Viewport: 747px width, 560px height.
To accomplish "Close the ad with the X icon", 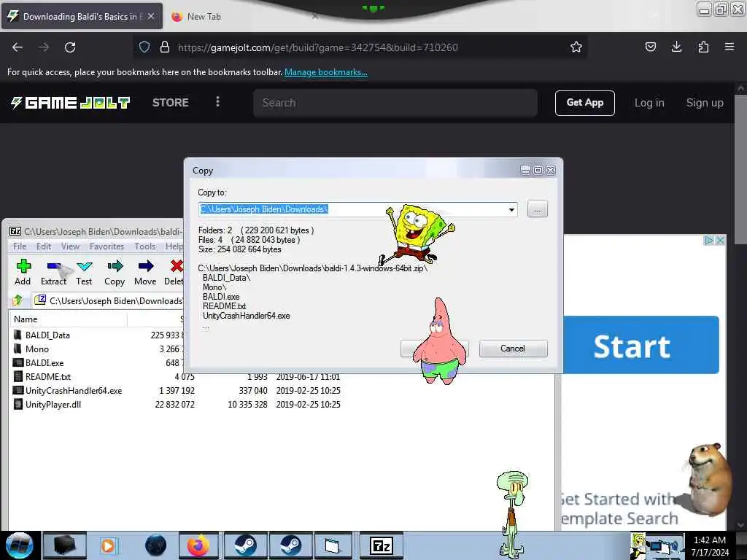I will point(720,241).
